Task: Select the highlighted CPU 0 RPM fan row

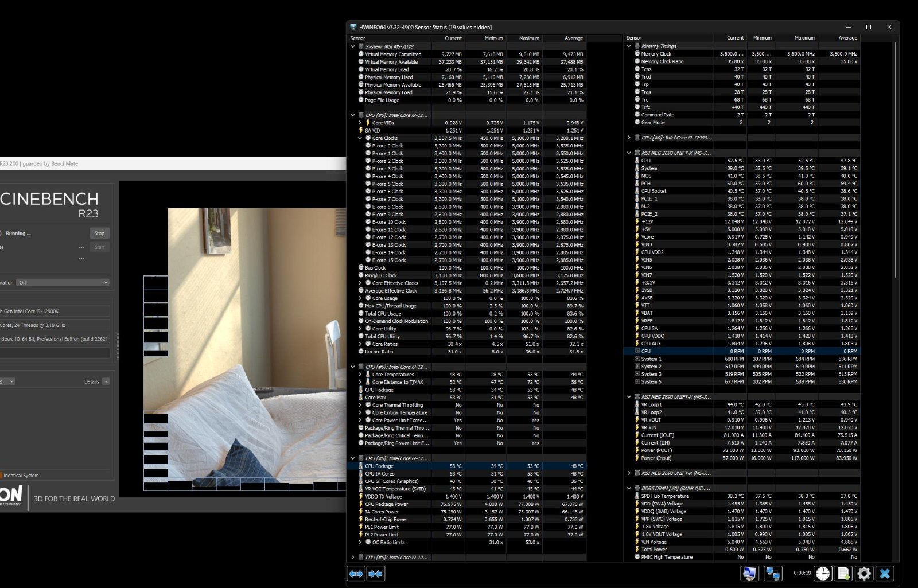Action: click(742, 351)
